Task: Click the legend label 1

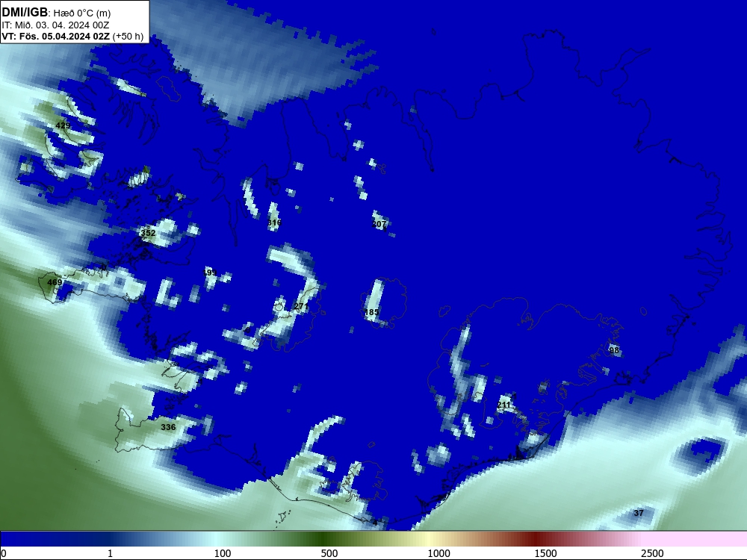Action: click(110, 553)
